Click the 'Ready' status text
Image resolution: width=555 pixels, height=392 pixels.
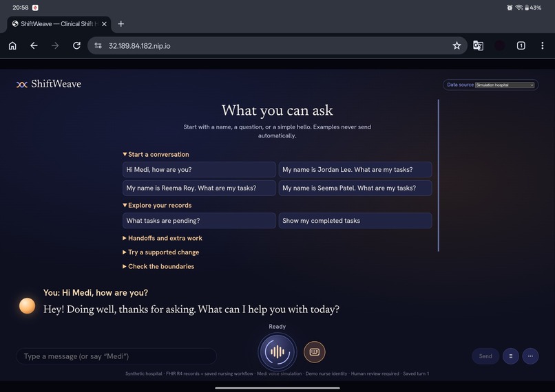tap(277, 327)
